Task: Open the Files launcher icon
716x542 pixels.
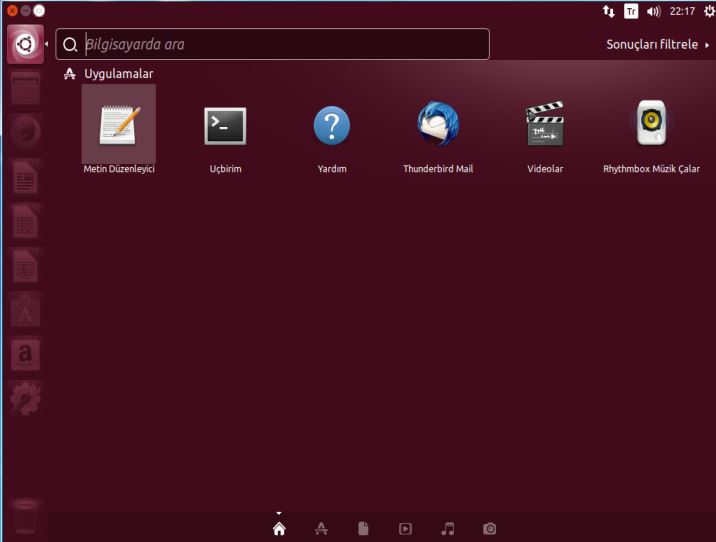Action: coord(26,89)
